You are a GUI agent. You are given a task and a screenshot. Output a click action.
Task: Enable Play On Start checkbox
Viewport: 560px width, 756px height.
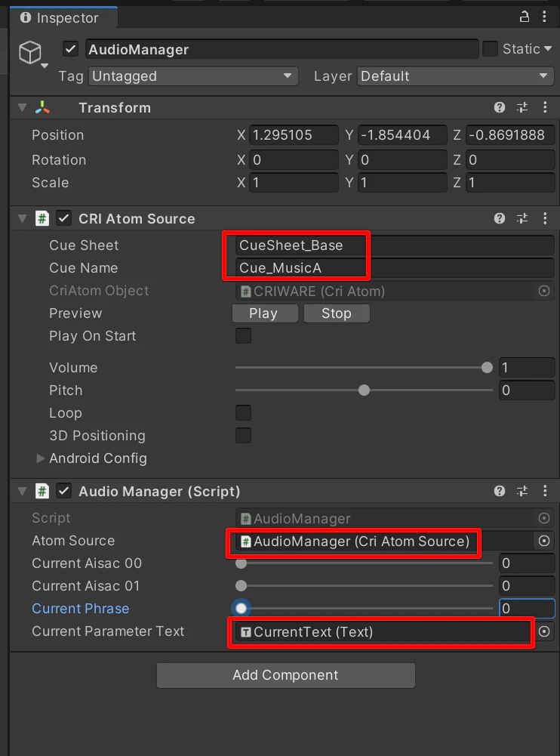pos(243,335)
